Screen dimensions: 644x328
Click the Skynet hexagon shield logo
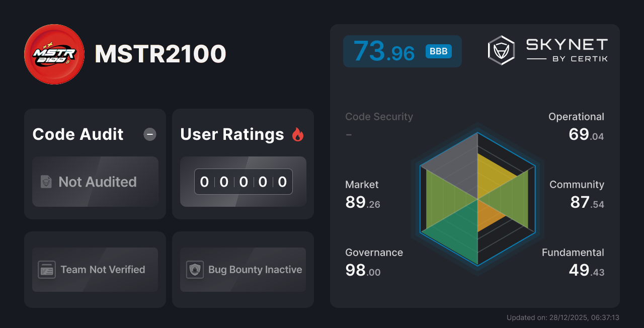pos(501,49)
